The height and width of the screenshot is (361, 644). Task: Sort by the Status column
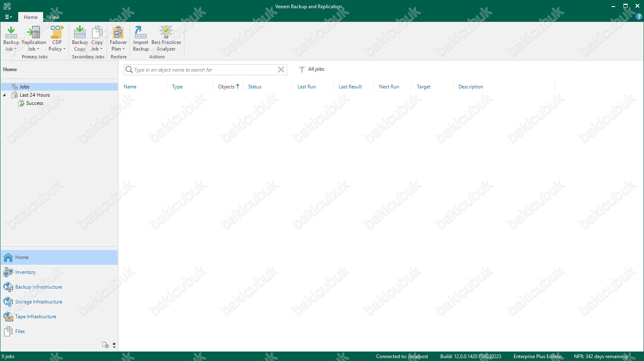tap(255, 87)
